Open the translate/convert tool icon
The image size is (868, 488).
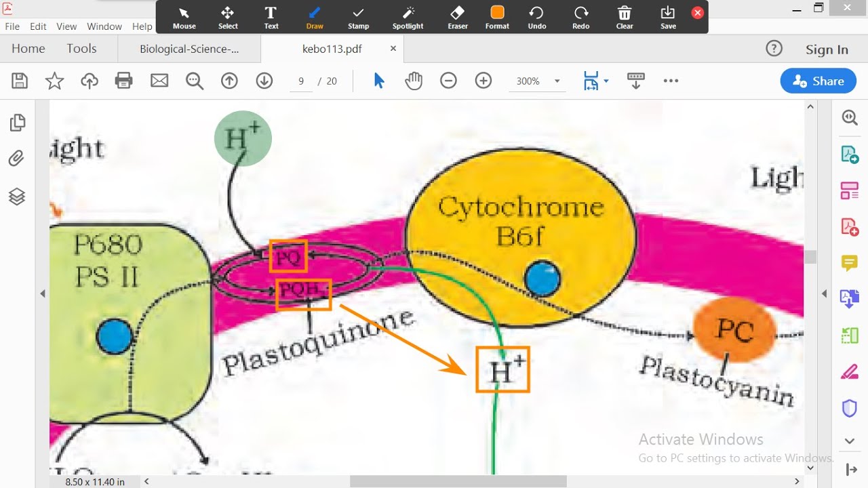click(x=850, y=299)
